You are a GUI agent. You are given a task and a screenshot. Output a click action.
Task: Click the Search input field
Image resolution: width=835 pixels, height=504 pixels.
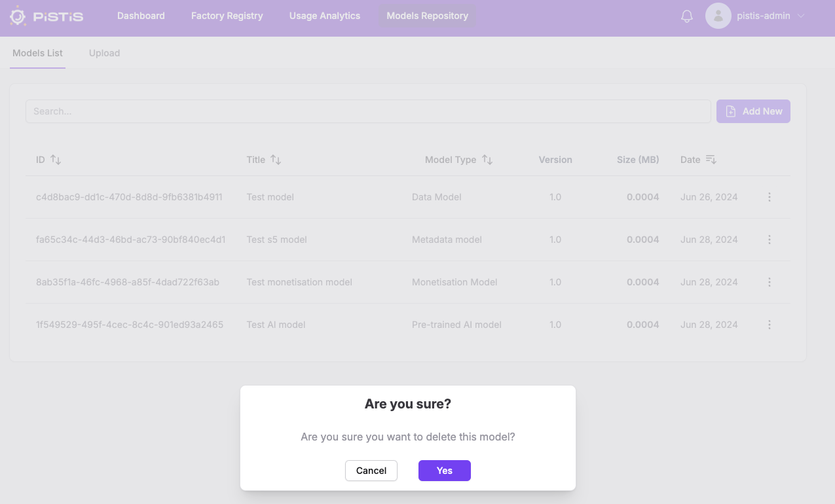tap(368, 111)
